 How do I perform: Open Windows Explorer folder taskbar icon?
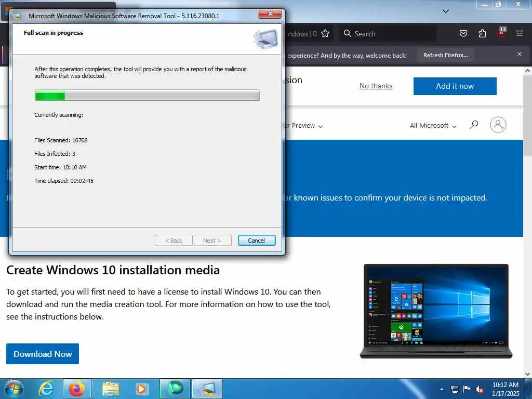coord(110,389)
